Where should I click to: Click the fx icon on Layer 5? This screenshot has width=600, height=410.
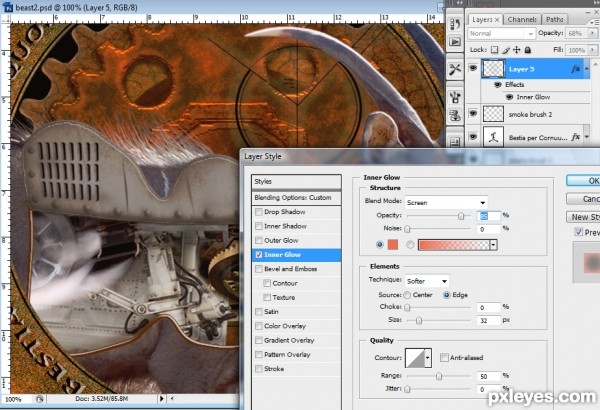pos(575,69)
